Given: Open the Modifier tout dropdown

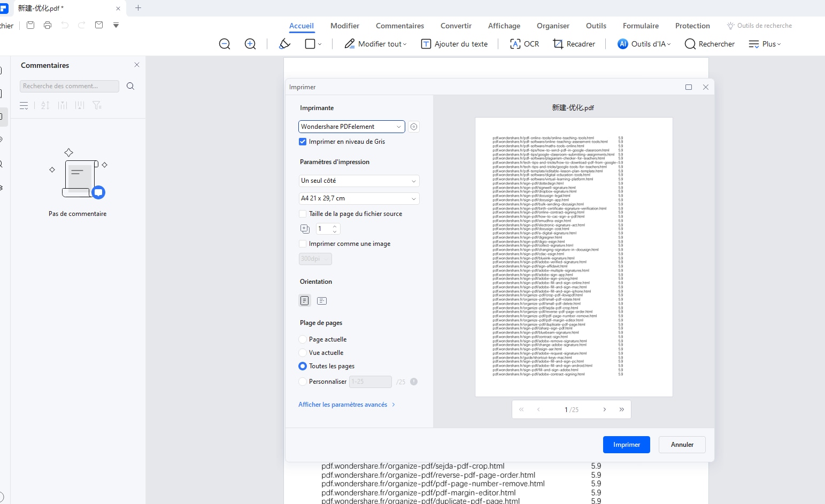Looking at the screenshot, I should (x=375, y=44).
